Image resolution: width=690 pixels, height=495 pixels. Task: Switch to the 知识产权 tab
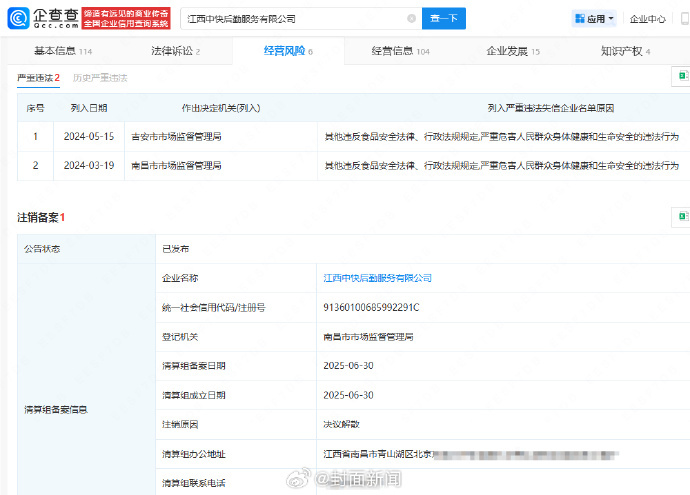click(625, 51)
